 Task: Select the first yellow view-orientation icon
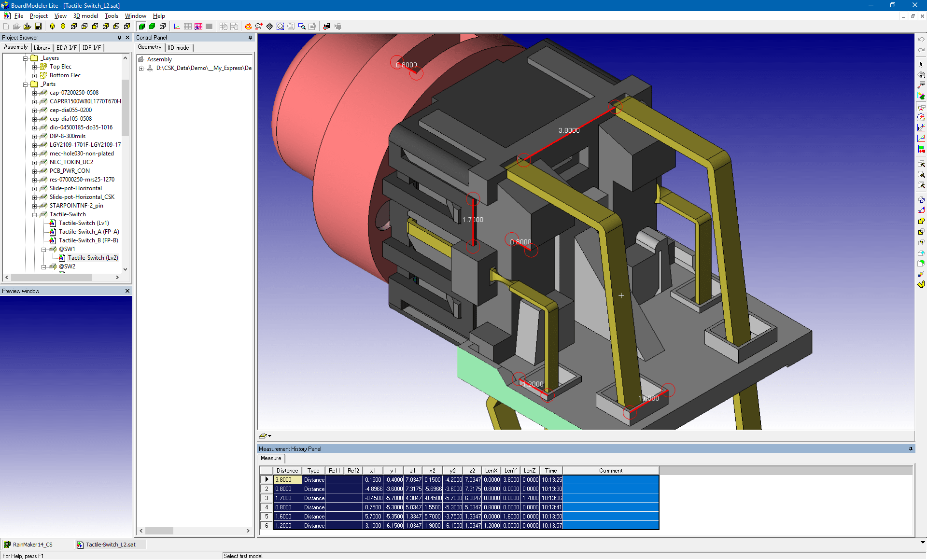click(x=52, y=27)
